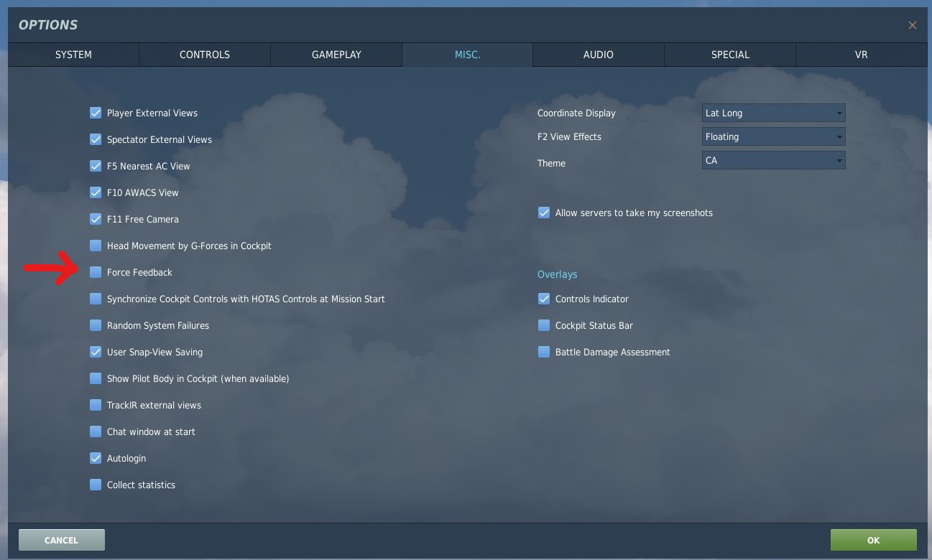The height and width of the screenshot is (560, 932).
Task: Open Coordinate Display Lat Long dropdown
Action: pyautogui.click(x=774, y=113)
